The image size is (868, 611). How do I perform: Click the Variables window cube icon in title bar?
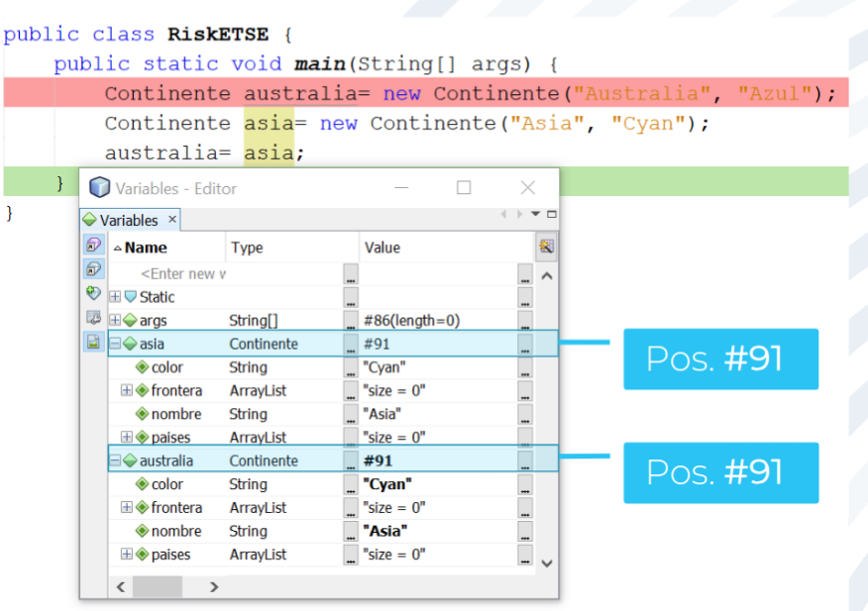click(99, 187)
